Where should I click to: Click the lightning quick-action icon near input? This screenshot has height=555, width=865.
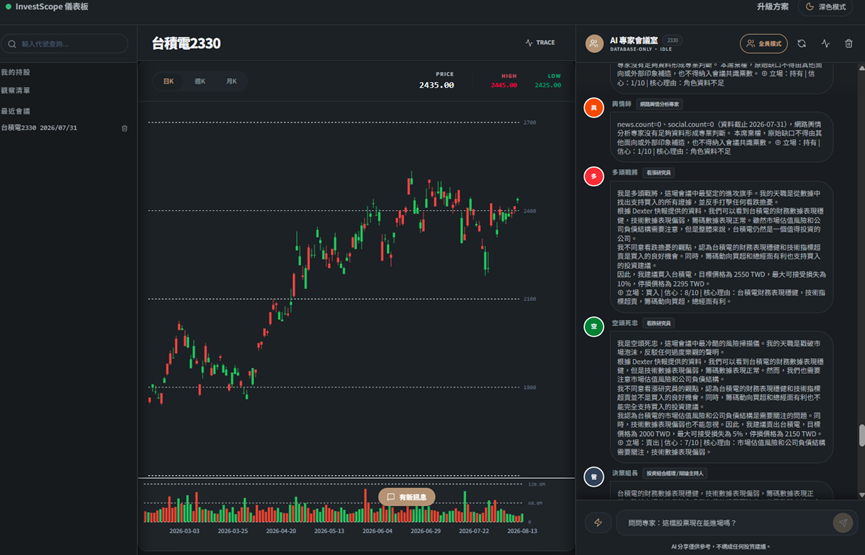pos(598,523)
